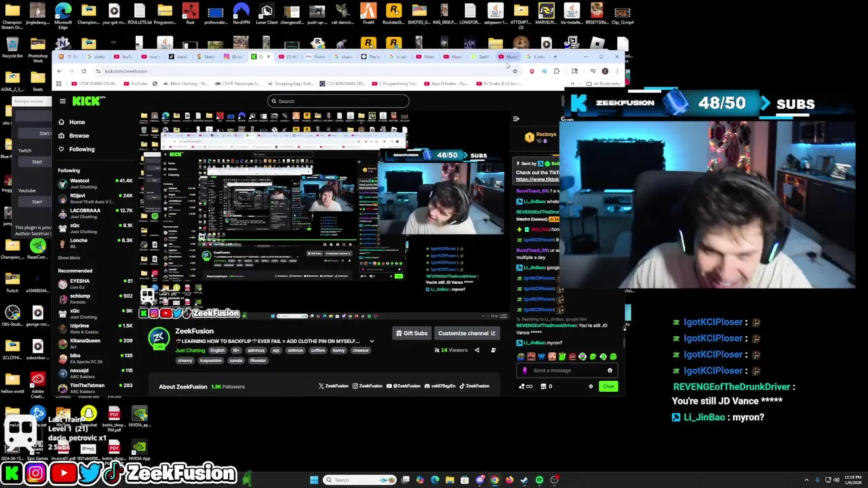Click the green Chat send button
The height and width of the screenshot is (488, 868).
(608, 386)
